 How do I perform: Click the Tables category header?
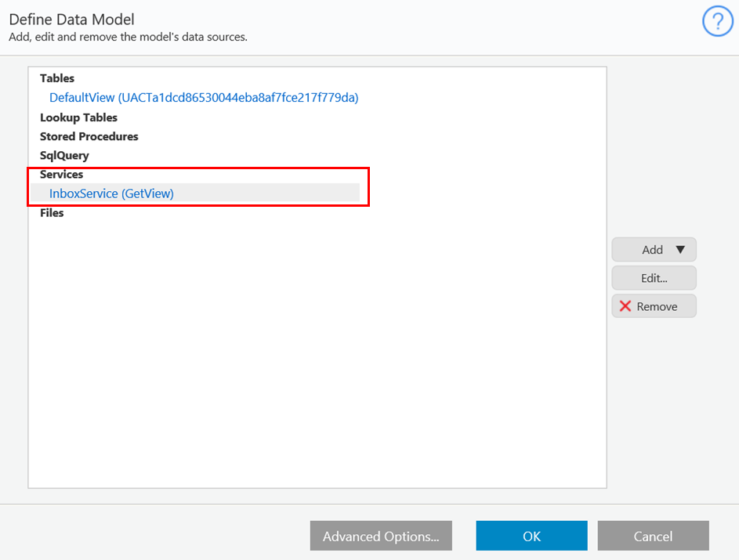click(x=57, y=78)
